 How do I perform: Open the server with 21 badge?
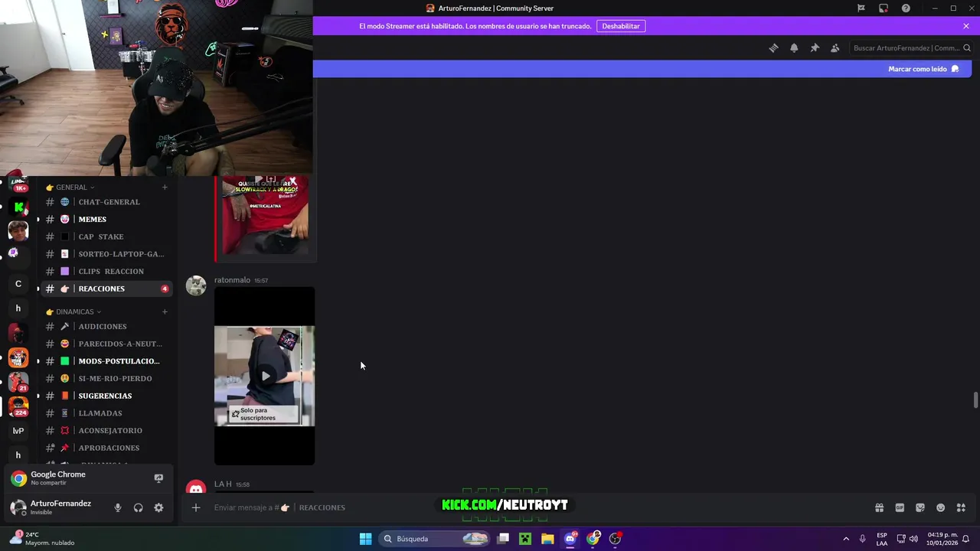click(18, 382)
